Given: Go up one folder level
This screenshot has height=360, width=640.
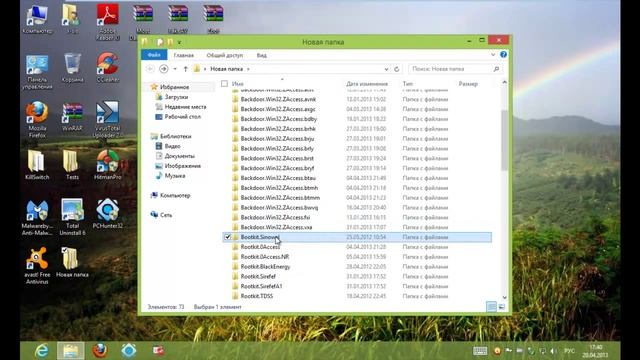Looking at the screenshot, I should (x=186, y=69).
